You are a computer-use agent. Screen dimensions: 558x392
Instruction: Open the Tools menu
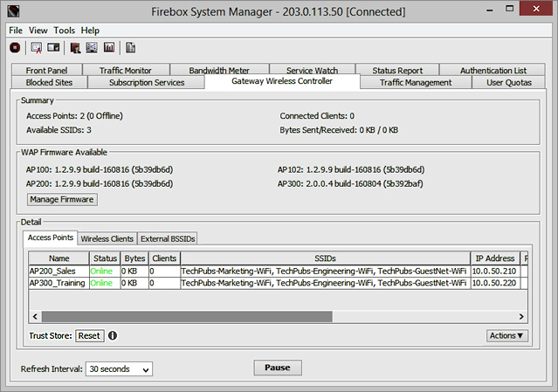coord(64,30)
